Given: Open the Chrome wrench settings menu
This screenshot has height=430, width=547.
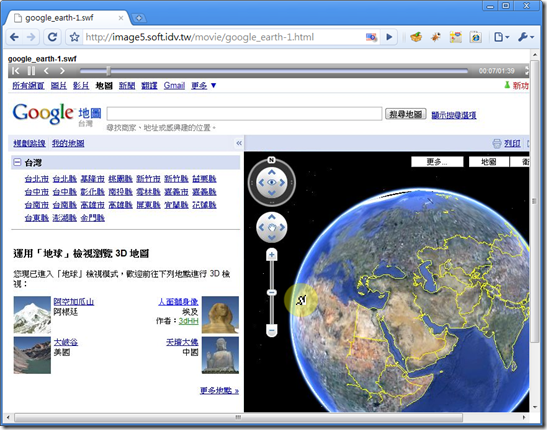Looking at the screenshot, I should point(525,37).
